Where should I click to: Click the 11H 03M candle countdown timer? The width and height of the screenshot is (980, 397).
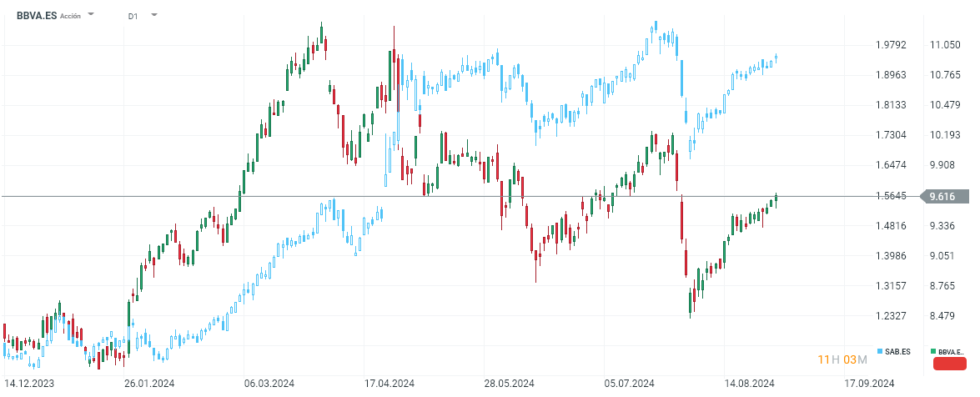coord(842,359)
